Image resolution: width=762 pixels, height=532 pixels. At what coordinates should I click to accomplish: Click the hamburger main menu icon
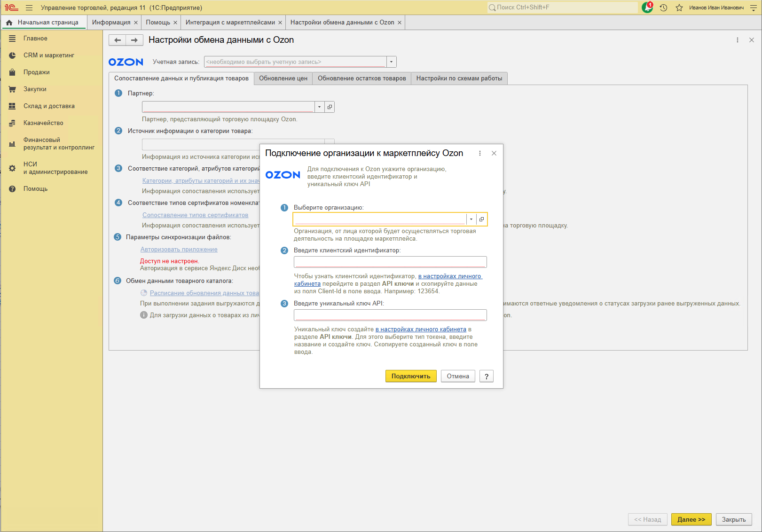coord(29,8)
